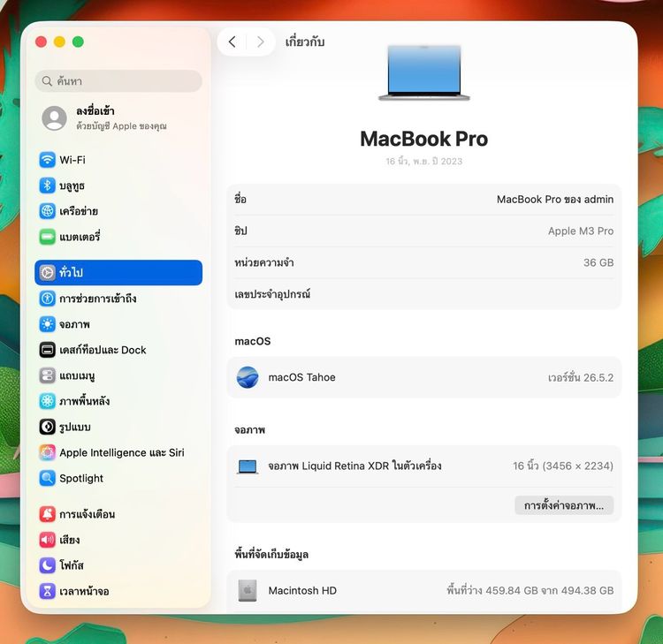
Task: Click the built-in display laptop icon
Action: click(248, 466)
